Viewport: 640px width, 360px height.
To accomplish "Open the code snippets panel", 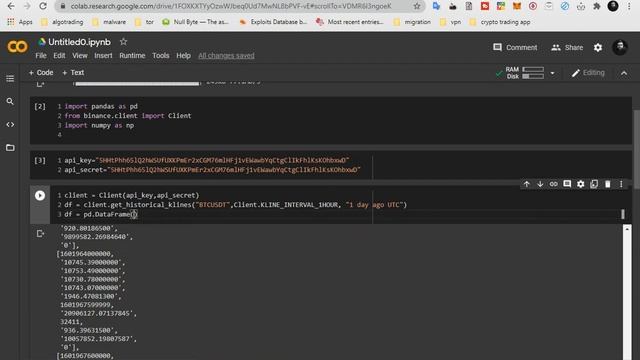I will coord(10,124).
